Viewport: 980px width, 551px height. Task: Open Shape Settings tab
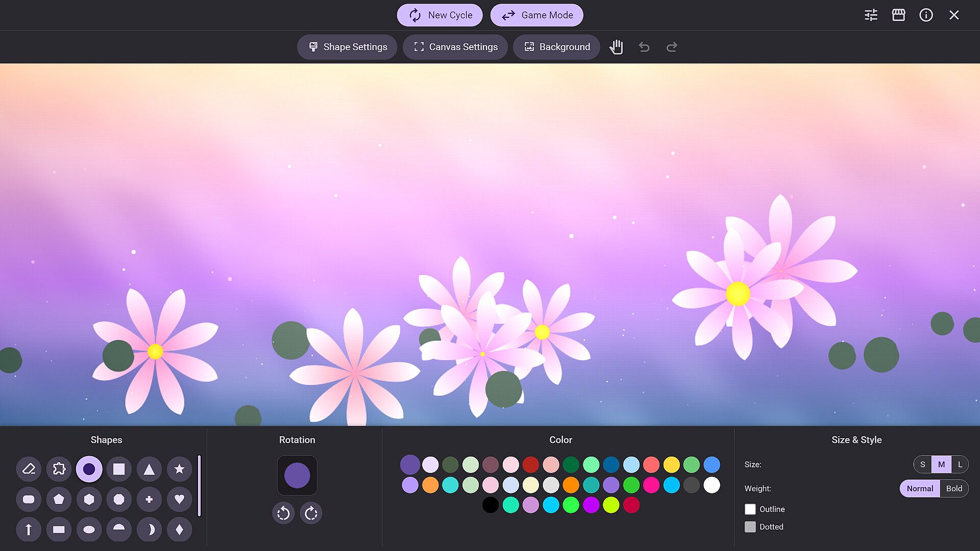[347, 47]
